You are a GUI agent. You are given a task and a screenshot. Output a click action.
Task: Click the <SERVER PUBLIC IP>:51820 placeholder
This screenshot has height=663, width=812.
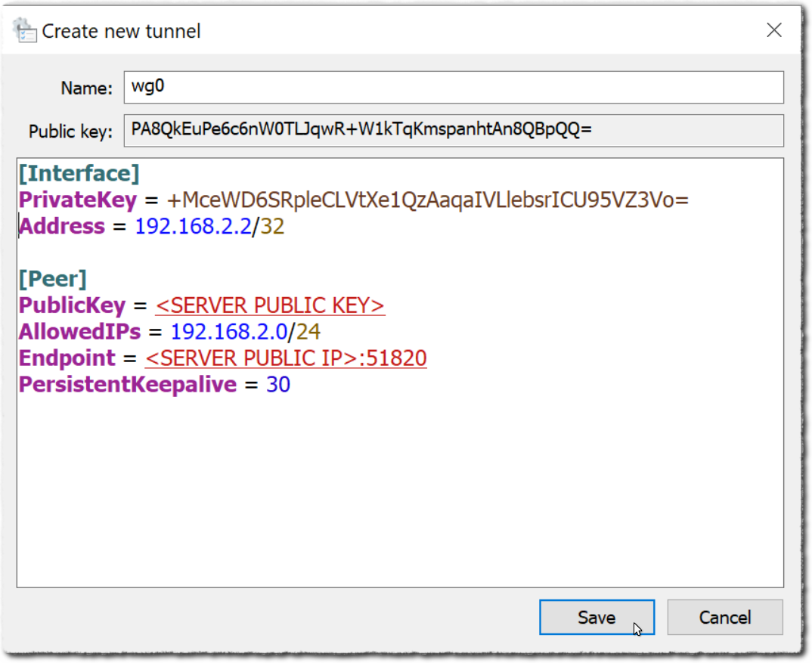pyautogui.click(x=286, y=358)
